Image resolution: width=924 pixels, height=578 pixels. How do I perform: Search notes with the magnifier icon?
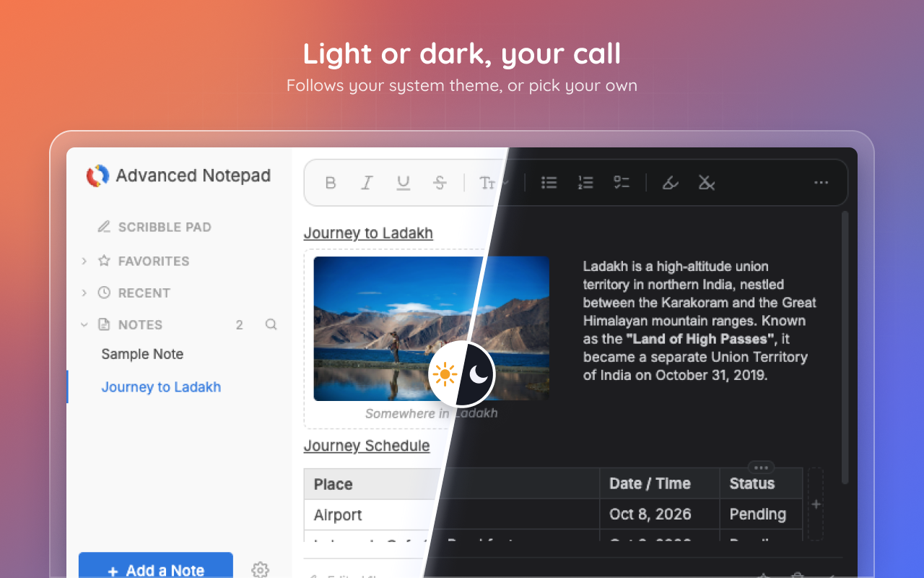tap(271, 324)
